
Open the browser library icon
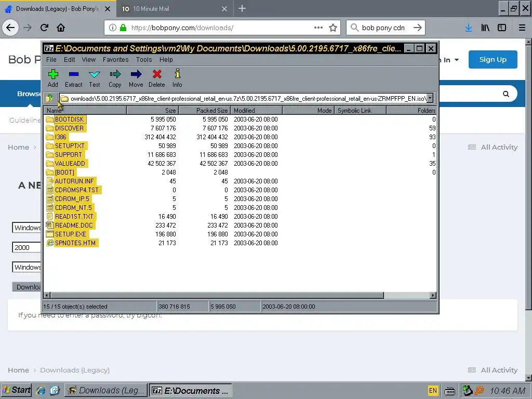485,28
